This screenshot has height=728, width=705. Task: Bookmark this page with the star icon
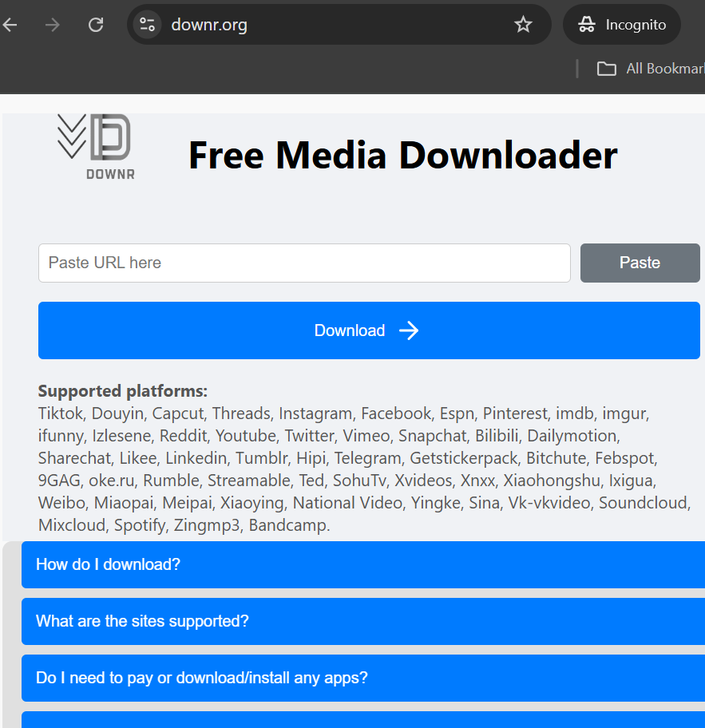(x=523, y=25)
